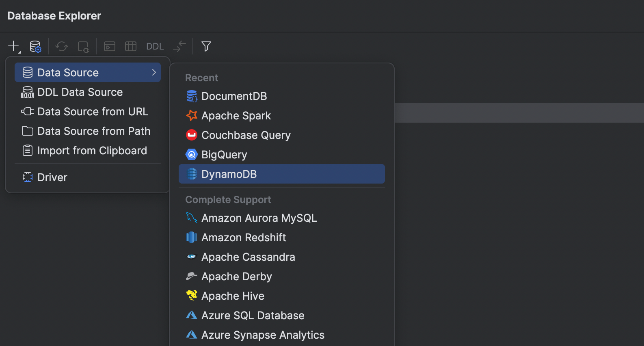Screen dimensions: 644x346
Task: Choose Data Source from Path
Action: pyautogui.click(x=94, y=131)
